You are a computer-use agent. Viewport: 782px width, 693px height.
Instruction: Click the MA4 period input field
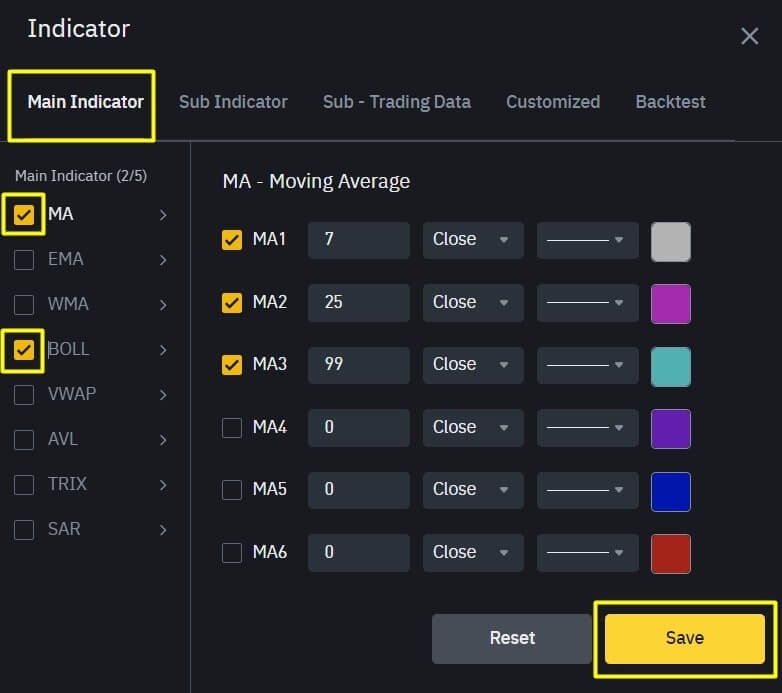click(359, 428)
